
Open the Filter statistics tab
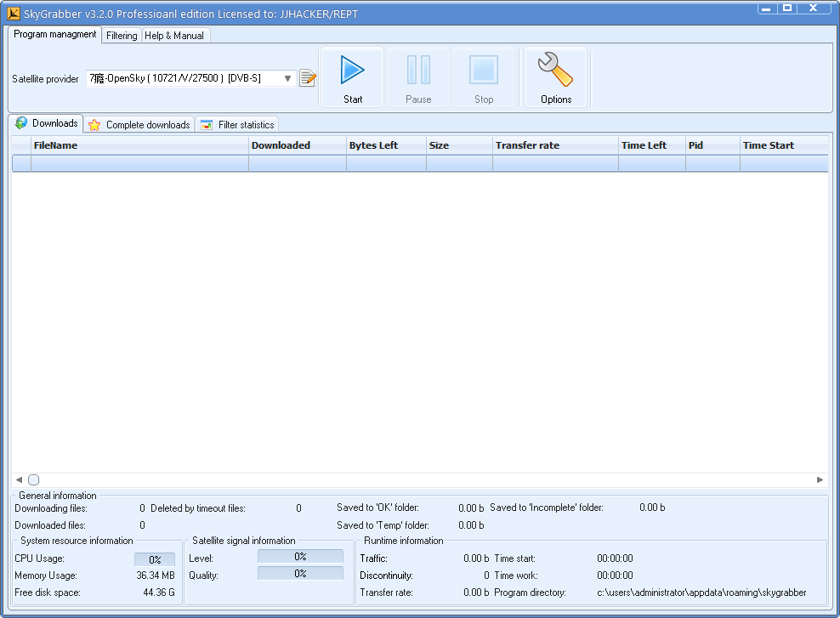pyautogui.click(x=237, y=125)
